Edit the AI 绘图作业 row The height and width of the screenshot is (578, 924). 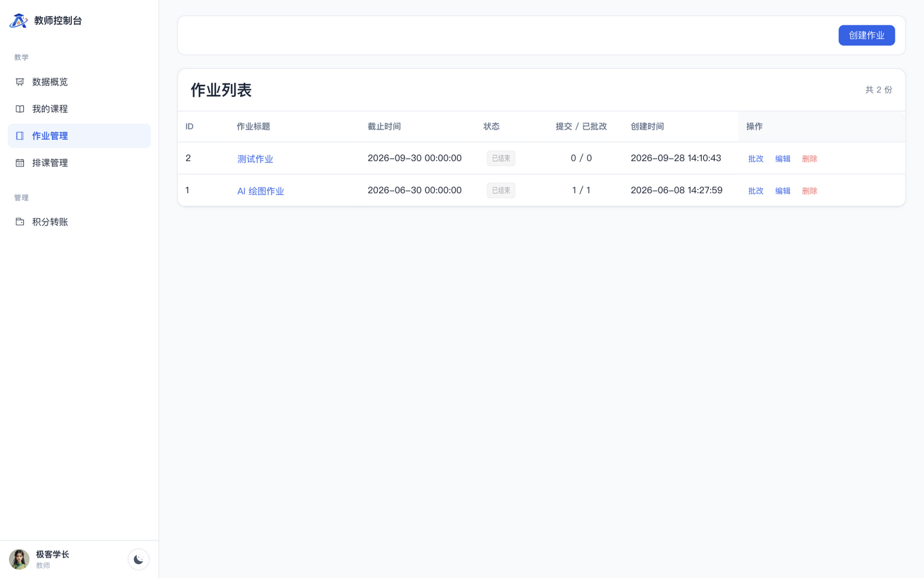coord(783,191)
